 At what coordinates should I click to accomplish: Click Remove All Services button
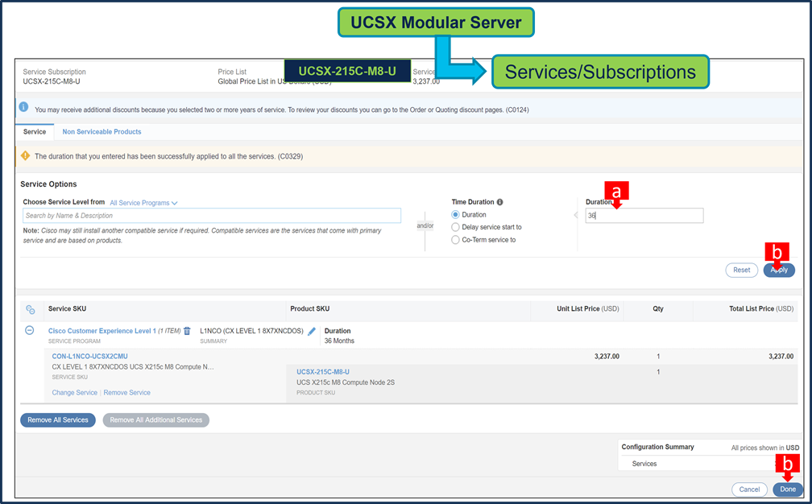click(58, 419)
